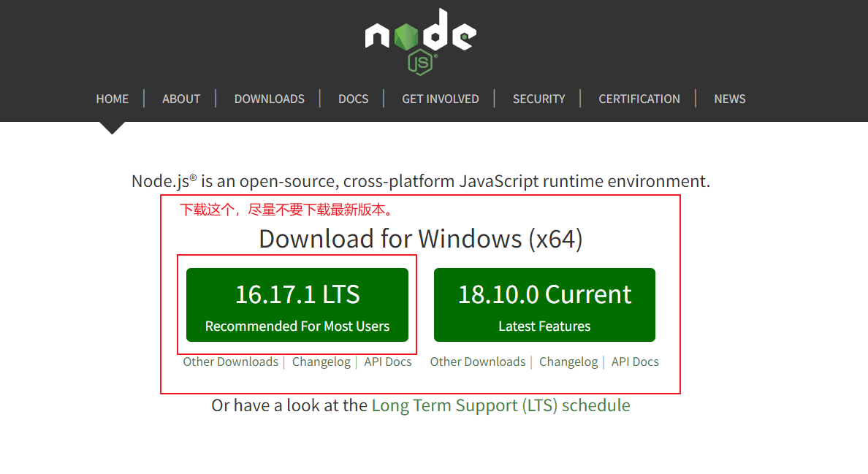Open Other Downloads under 16.17.1 LTS
868x474 pixels.
coord(231,362)
